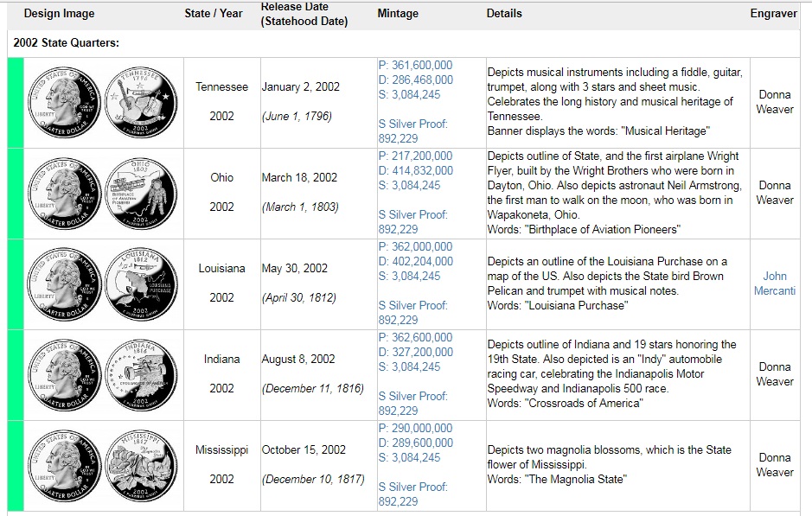Image resolution: width=812 pixels, height=516 pixels.
Task: Click Mississippi D mintage 289,600,000
Action: (x=415, y=443)
